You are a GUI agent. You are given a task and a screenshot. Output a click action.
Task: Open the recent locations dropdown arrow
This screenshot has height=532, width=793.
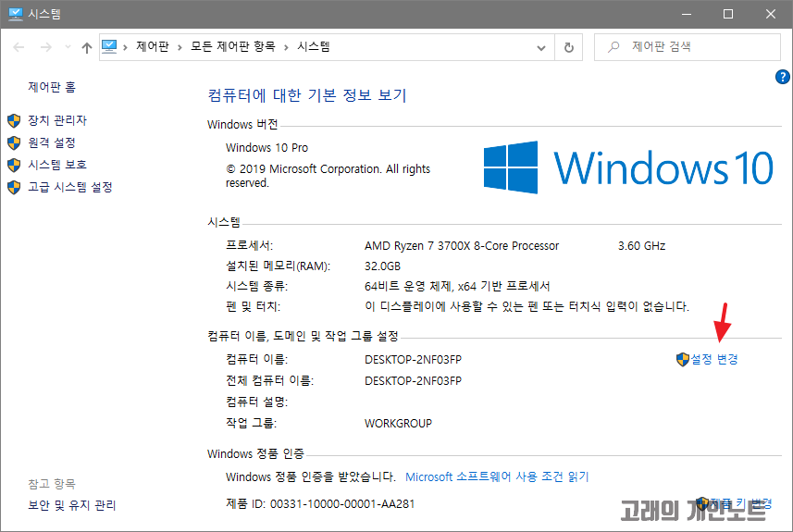(68, 47)
